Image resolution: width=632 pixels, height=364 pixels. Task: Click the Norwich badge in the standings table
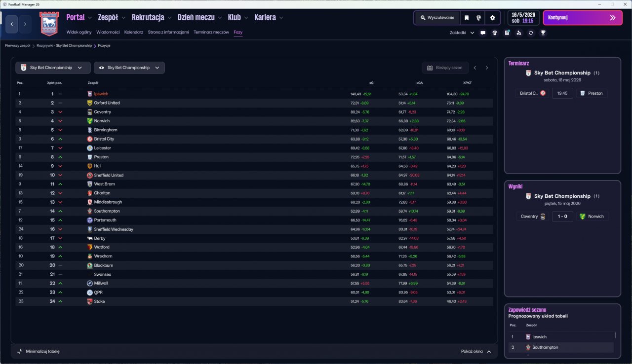coord(90,121)
